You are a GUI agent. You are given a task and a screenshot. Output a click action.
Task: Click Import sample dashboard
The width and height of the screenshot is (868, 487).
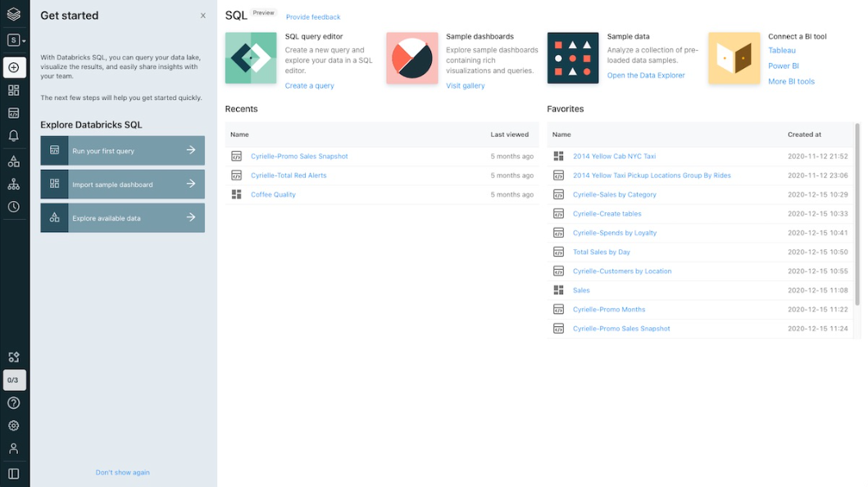point(122,184)
